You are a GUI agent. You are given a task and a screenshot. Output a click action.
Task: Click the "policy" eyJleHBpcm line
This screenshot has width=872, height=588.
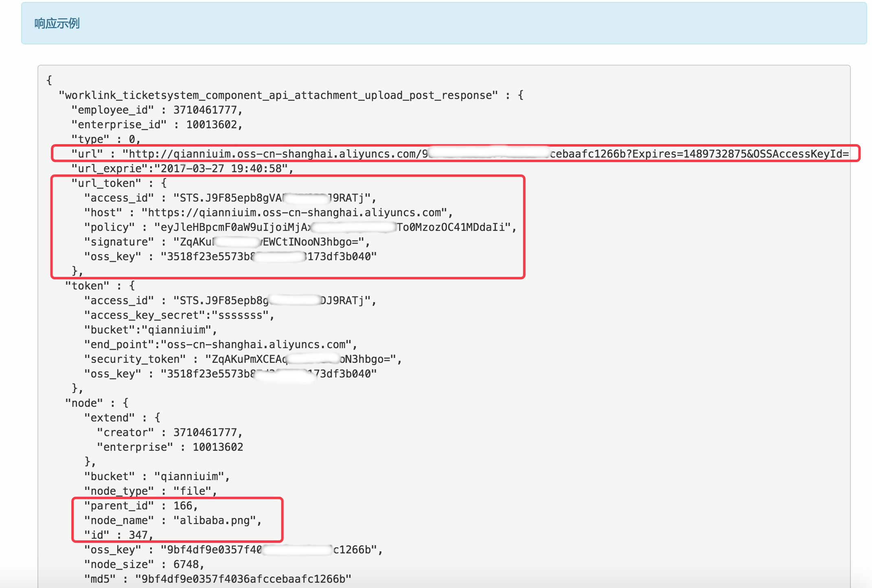[300, 227]
